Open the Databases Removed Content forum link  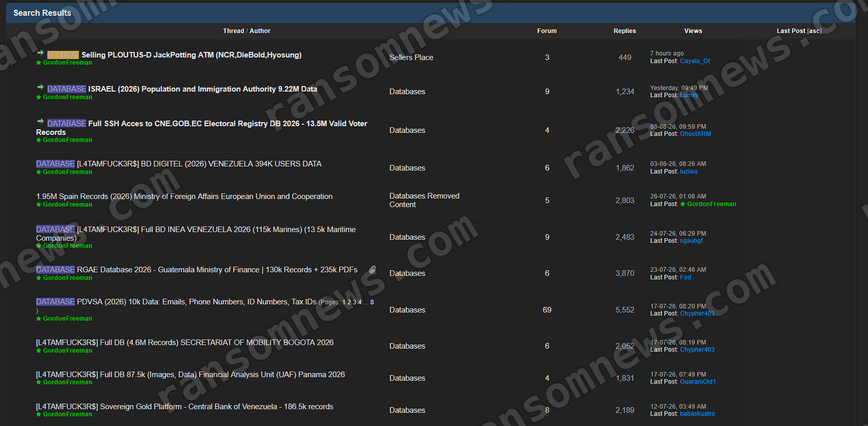pyautogui.click(x=425, y=200)
